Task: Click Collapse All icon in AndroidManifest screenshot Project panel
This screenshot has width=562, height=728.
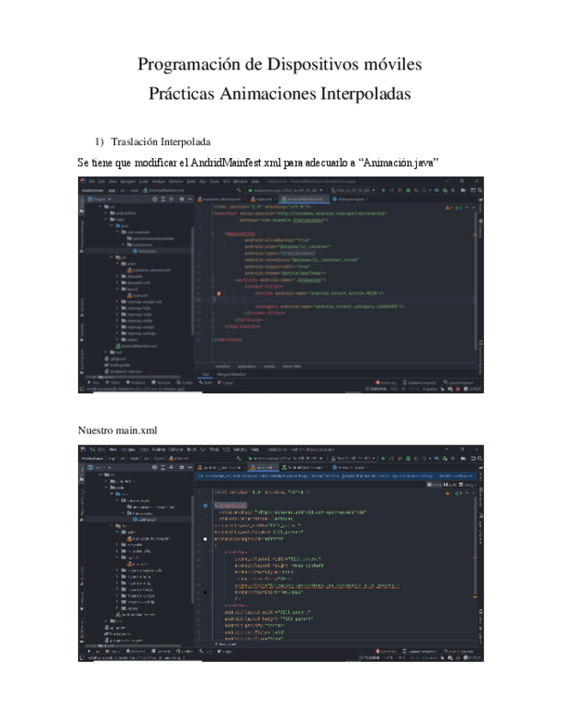Action: point(172,198)
